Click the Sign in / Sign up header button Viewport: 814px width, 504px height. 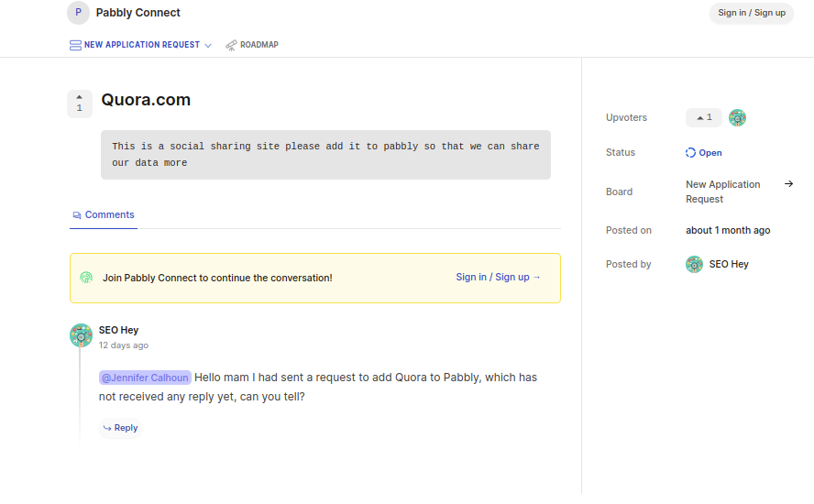click(751, 13)
